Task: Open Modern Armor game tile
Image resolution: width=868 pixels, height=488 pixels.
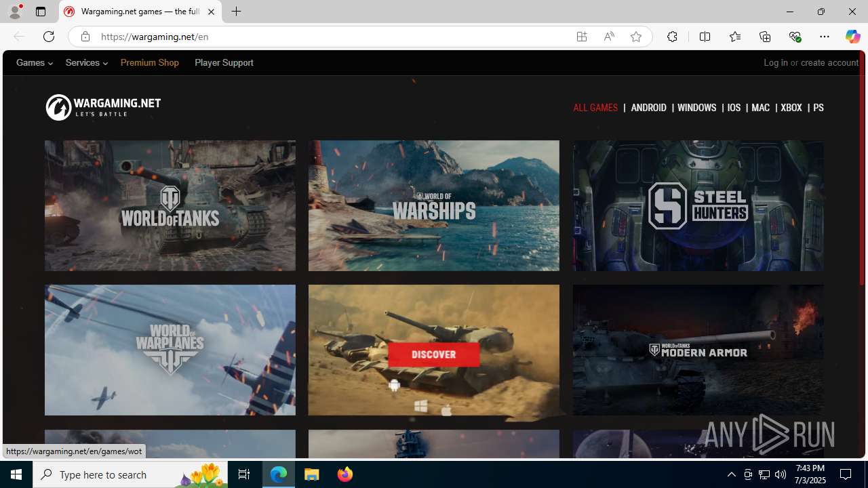Action: click(x=698, y=350)
